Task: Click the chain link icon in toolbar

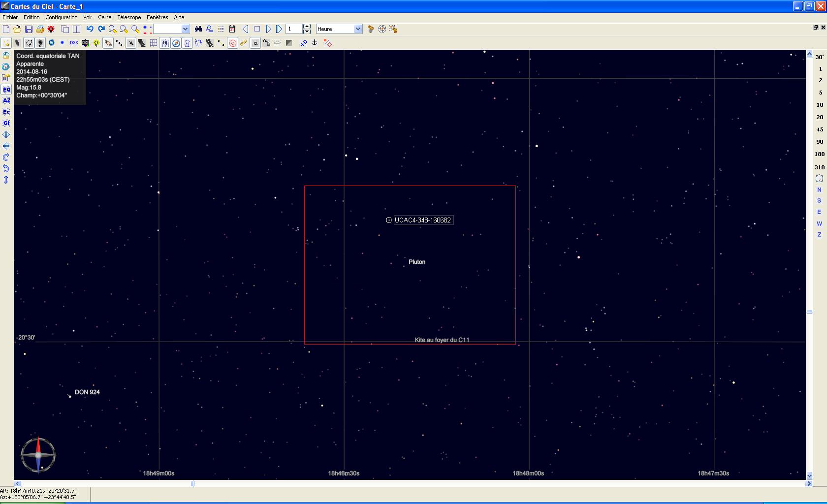Action: pos(304,43)
